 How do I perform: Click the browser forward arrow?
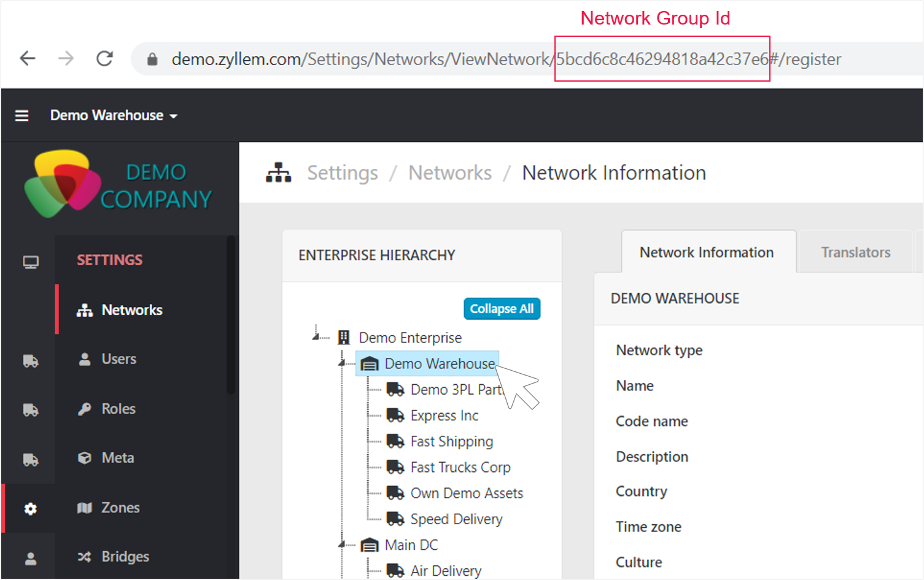[66, 59]
